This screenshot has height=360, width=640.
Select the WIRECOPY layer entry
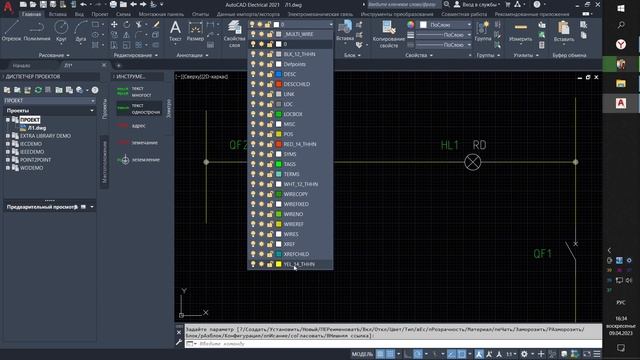click(x=290, y=194)
